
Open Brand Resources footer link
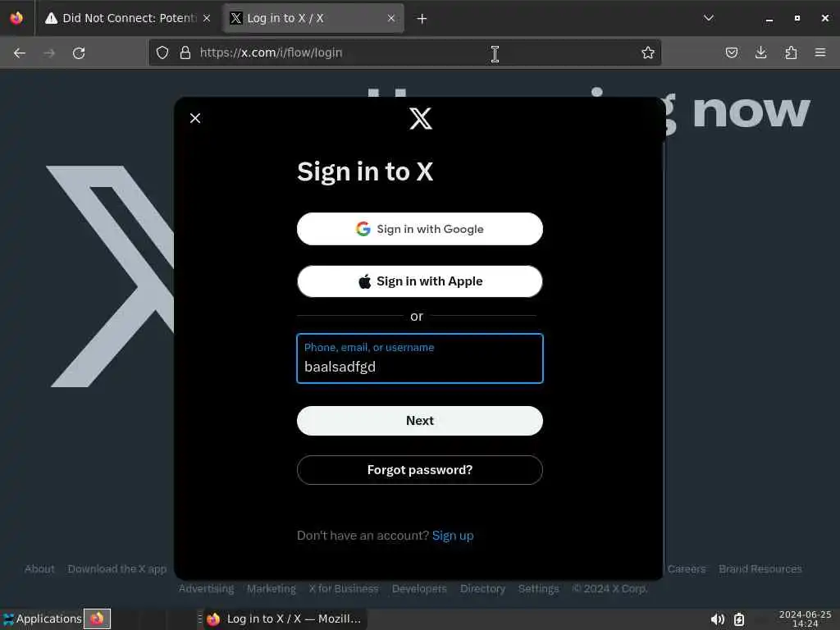760,569
